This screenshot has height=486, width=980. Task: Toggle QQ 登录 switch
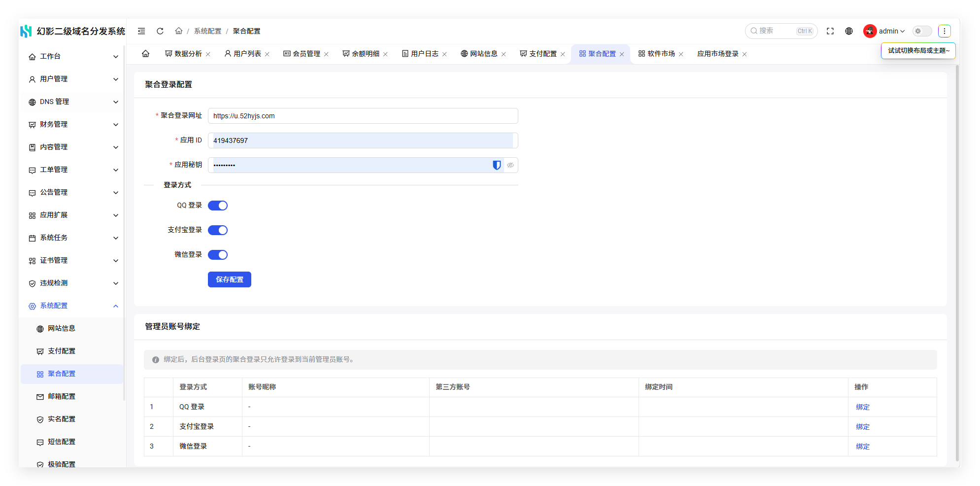click(218, 206)
